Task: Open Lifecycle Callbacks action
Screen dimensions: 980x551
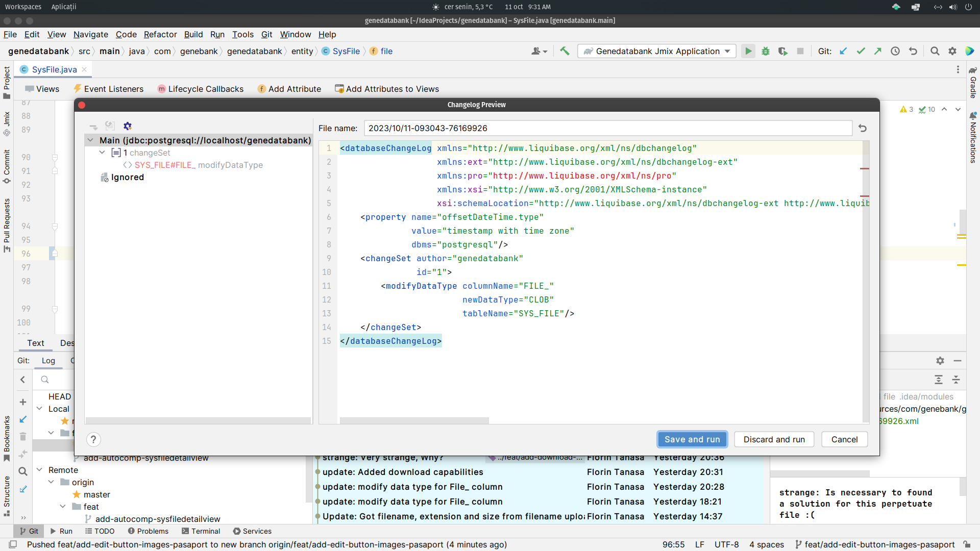Action: (201, 89)
